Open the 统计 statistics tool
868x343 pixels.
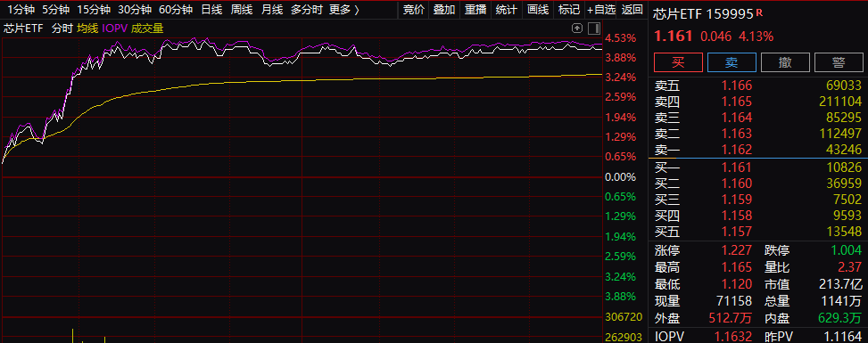point(507,10)
